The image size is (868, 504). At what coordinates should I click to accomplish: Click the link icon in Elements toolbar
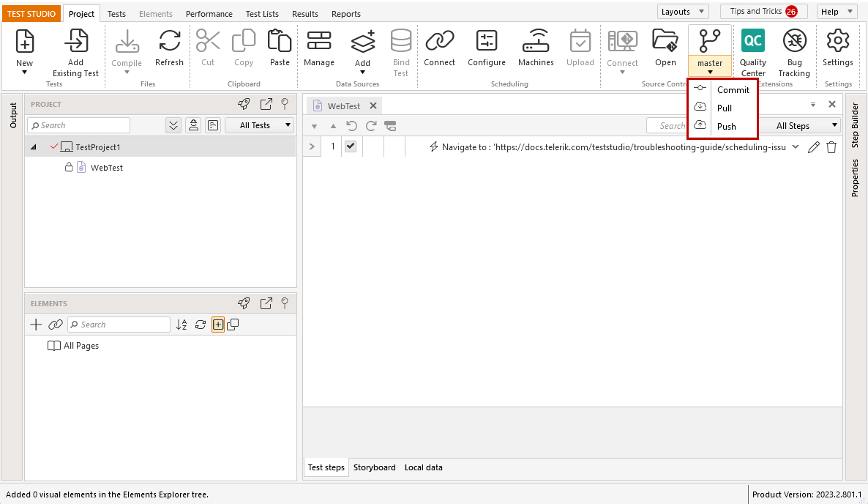coord(56,325)
